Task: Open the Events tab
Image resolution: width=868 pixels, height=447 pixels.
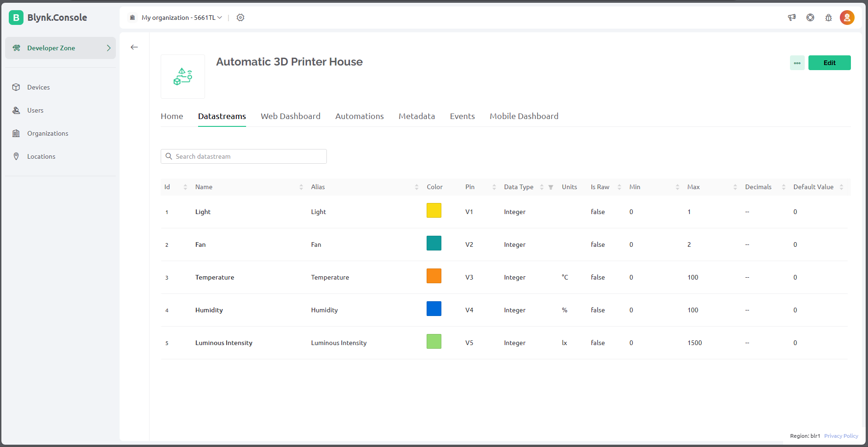Action: point(462,116)
